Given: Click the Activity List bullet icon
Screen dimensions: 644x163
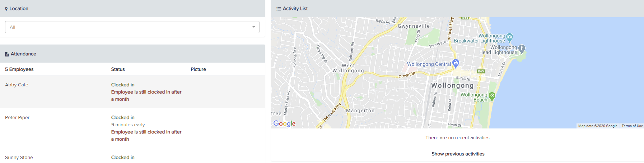Looking at the screenshot, I should coord(279,9).
